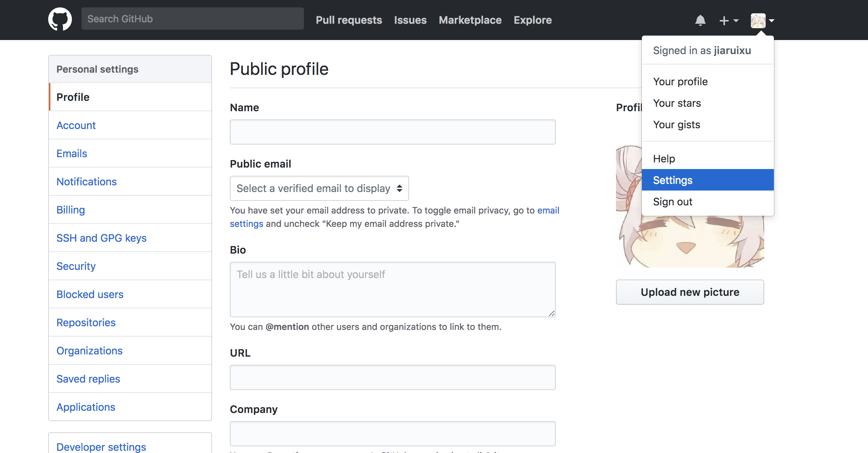The height and width of the screenshot is (453, 868).
Task: Open the Issues page
Action: 410,20
